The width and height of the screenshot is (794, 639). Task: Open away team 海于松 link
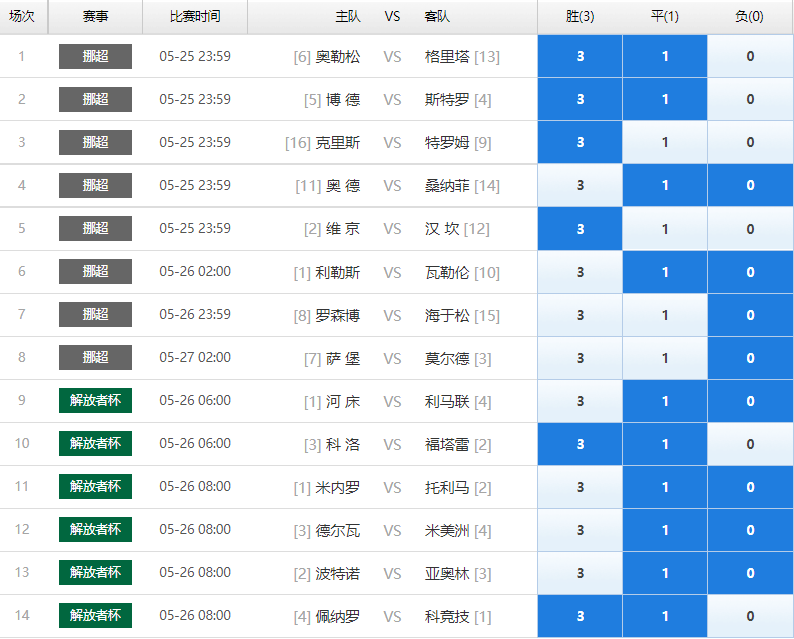[x=447, y=315]
